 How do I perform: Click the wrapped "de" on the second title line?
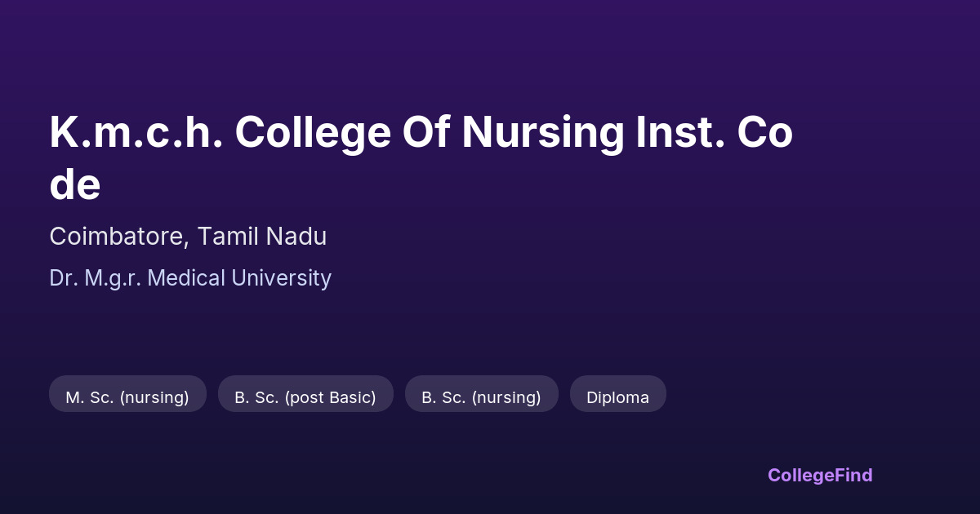[x=75, y=185]
